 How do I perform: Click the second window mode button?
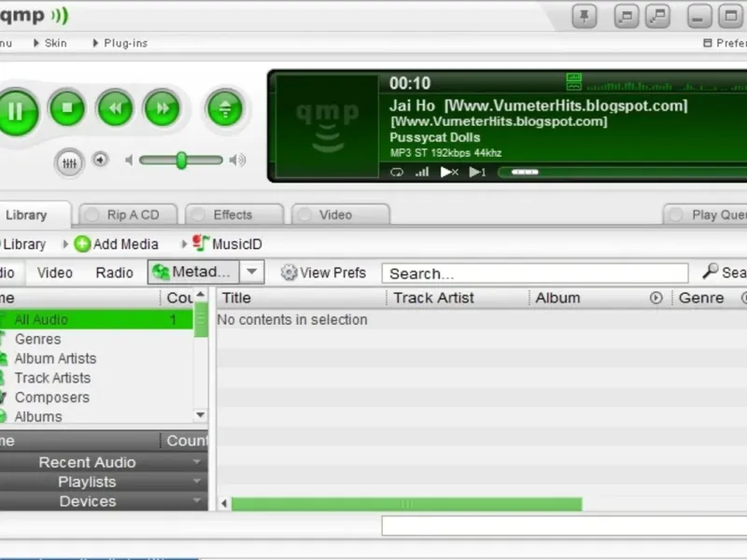[x=657, y=17]
